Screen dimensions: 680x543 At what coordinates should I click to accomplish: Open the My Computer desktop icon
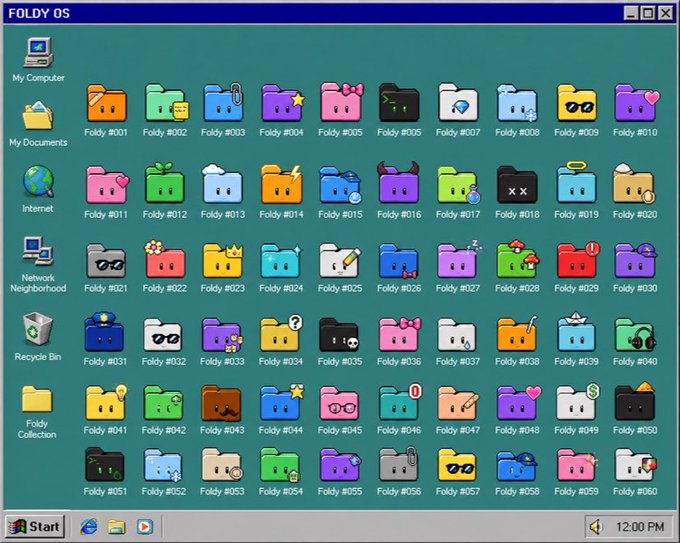tap(38, 52)
